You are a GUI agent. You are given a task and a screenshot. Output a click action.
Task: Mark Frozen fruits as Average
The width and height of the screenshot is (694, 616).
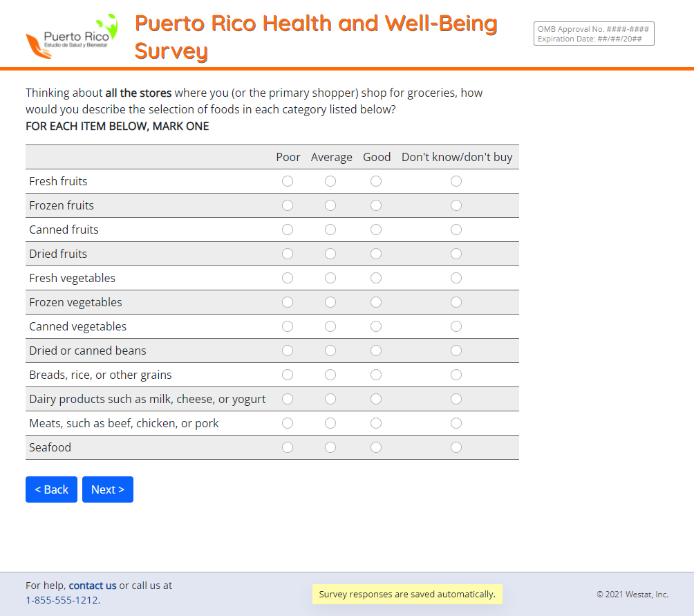(330, 205)
